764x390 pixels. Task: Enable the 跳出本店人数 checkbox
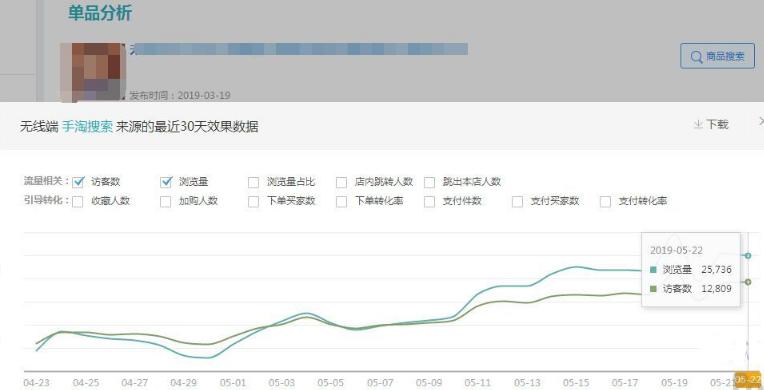429,182
